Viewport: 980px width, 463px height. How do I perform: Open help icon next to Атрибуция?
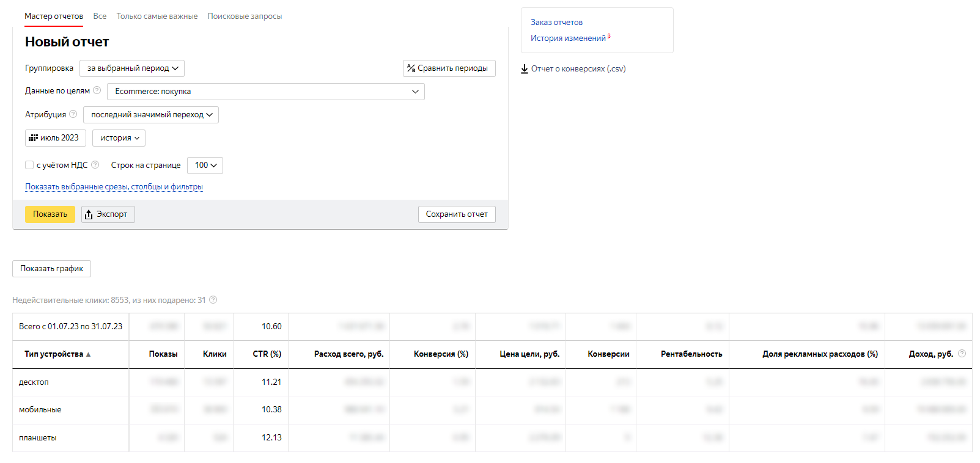pyautogui.click(x=73, y=114)
